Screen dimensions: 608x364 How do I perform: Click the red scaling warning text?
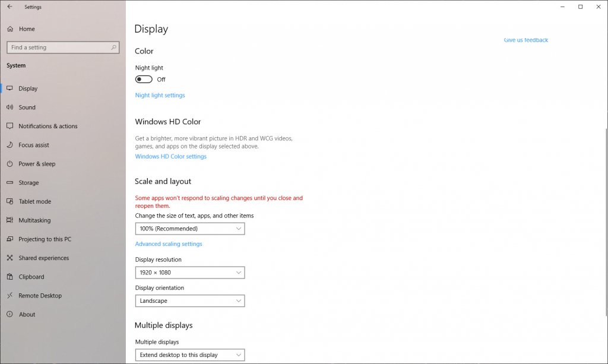pyautogui.click(x=218, y=201)
